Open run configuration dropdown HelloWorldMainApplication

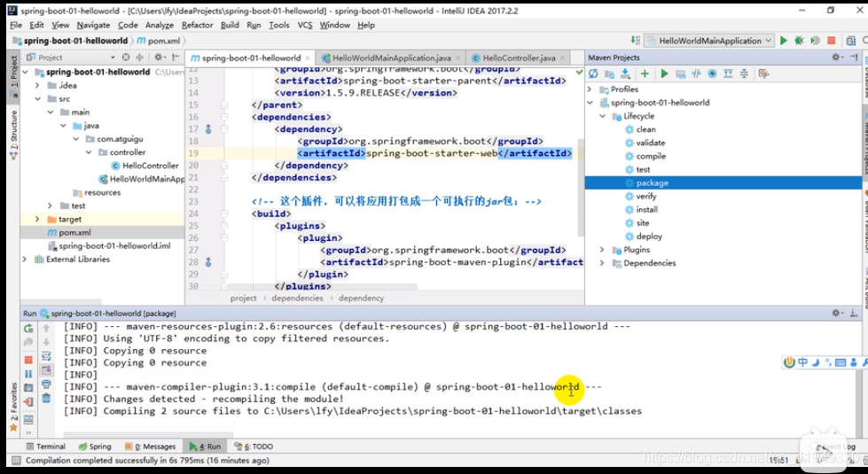point(709,41)
